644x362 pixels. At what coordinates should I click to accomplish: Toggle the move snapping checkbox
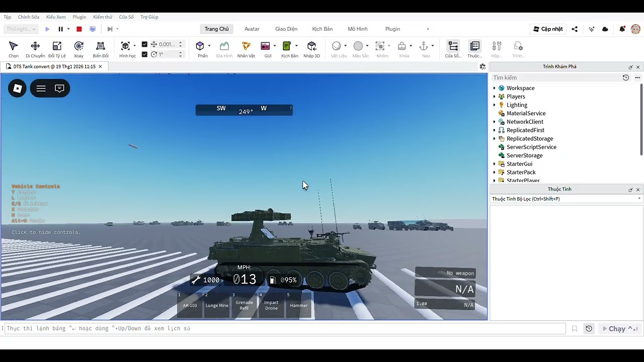click(144, 44)
